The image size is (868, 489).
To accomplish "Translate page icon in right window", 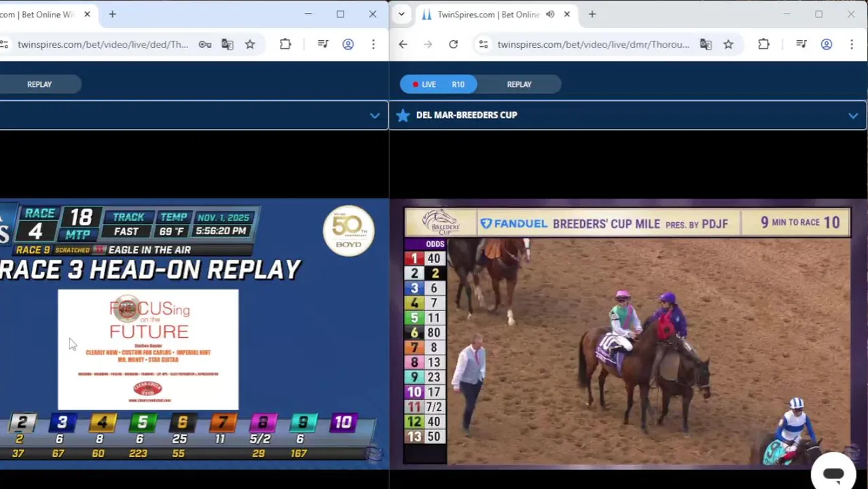I will pyautogui.click(x=706, y=44).
